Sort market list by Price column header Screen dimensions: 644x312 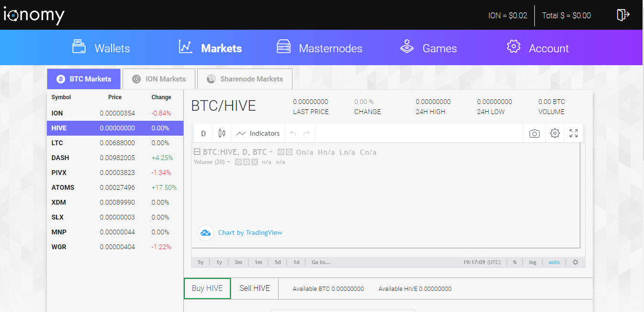[115, 97]
